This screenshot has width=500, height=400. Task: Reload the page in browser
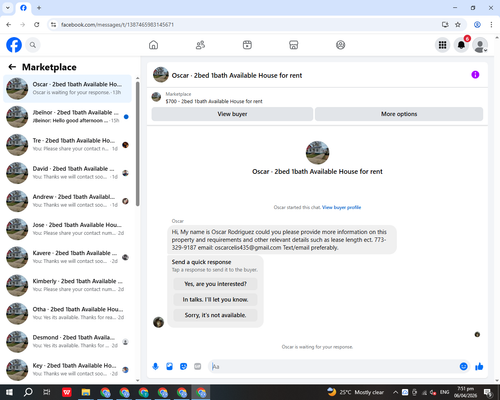[x=37, y=25]
